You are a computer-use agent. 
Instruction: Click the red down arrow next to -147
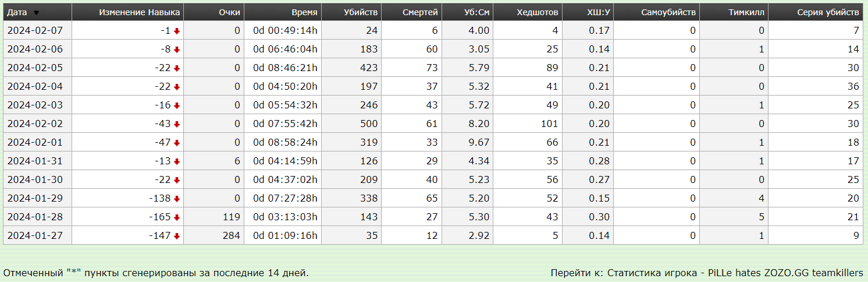click(x=177, y=236)
